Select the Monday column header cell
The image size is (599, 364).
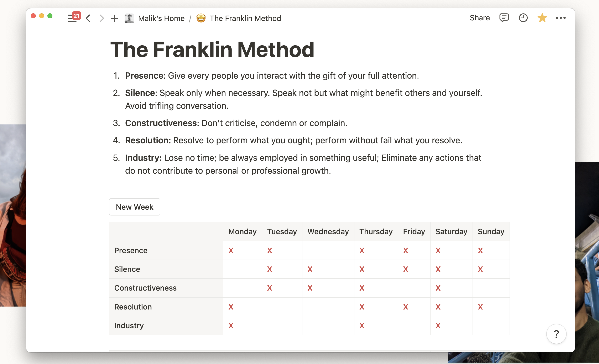[242, 232]
